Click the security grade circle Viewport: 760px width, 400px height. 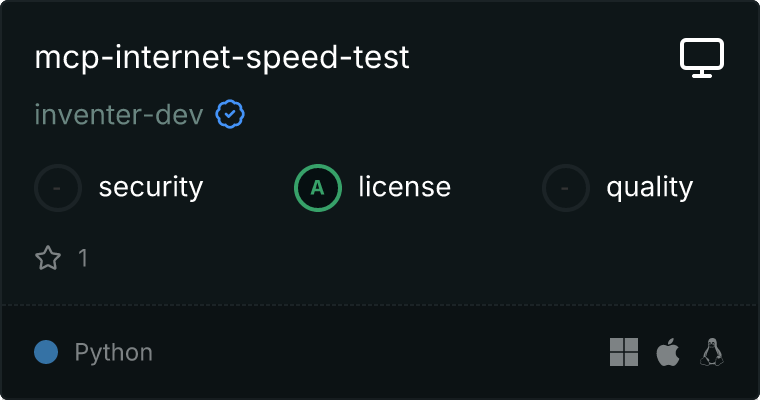click(58, 187)
